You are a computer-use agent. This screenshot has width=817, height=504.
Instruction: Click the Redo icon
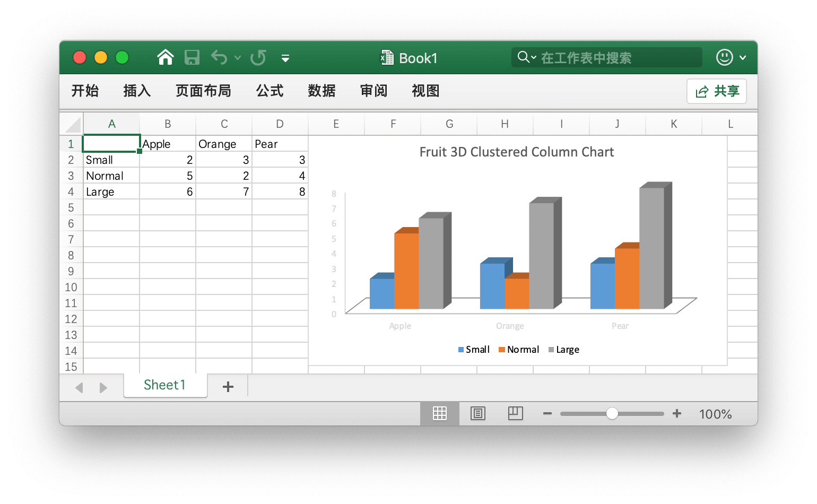[258, 57]
